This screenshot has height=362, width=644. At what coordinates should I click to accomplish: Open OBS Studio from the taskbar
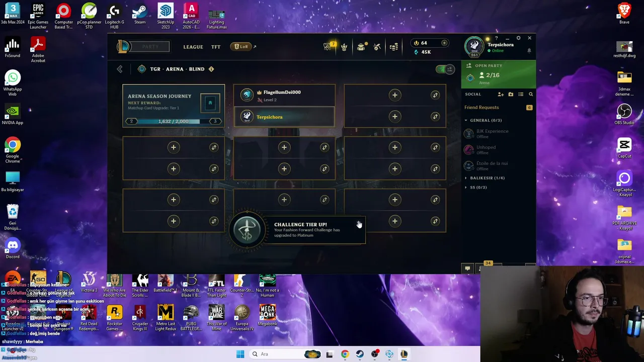[375, 354]
